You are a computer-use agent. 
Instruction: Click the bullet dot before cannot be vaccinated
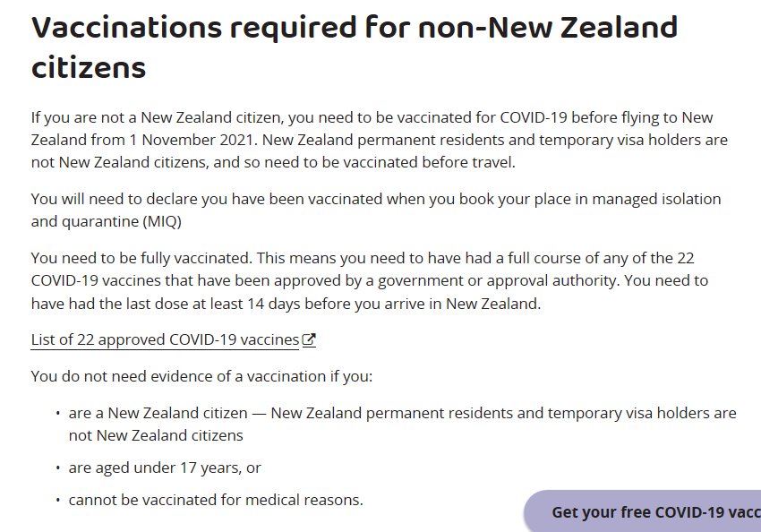point(56,501)
